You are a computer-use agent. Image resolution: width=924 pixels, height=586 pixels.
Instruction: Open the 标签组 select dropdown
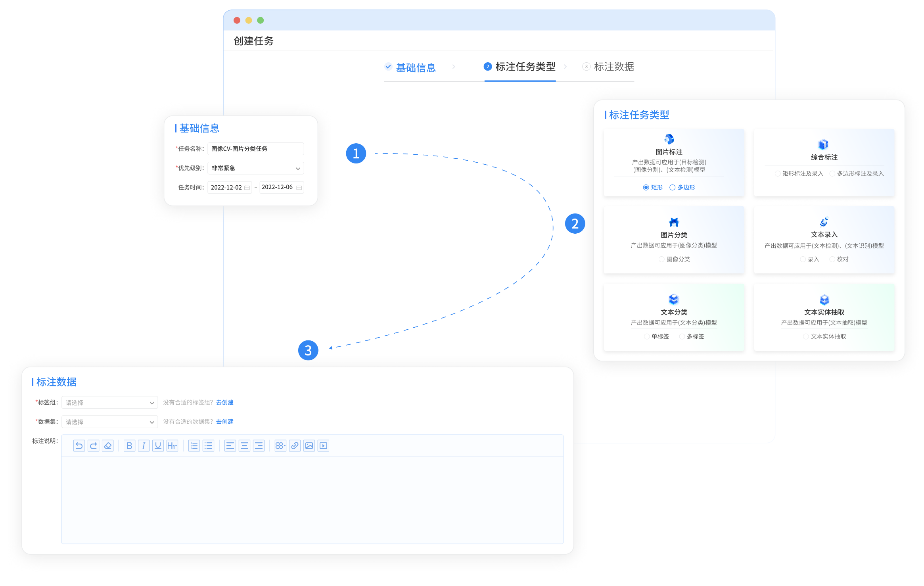(x=110, y=403)
